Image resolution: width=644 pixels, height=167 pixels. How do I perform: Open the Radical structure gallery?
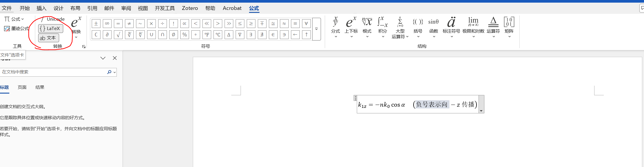pyautogui.click(x=367, y=27)
